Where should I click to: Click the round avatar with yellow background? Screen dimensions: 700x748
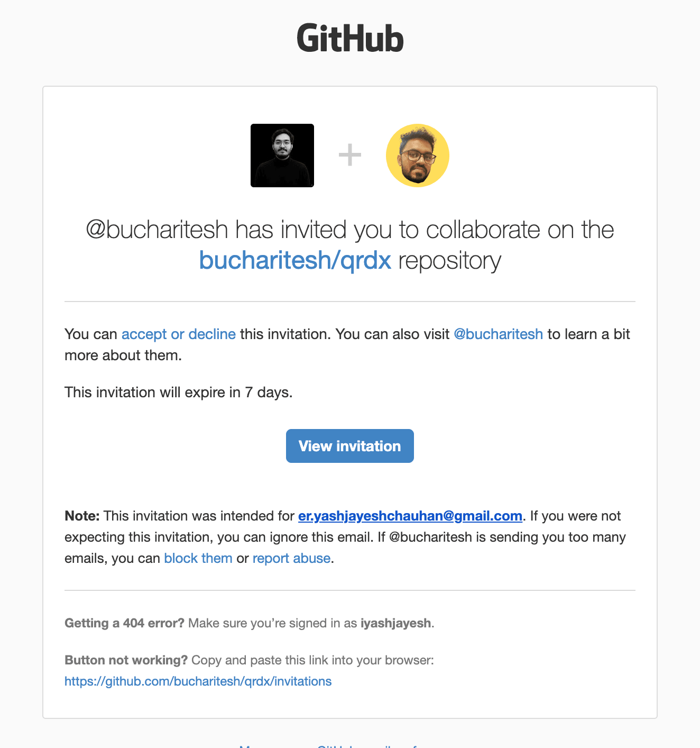click(418, 156)
